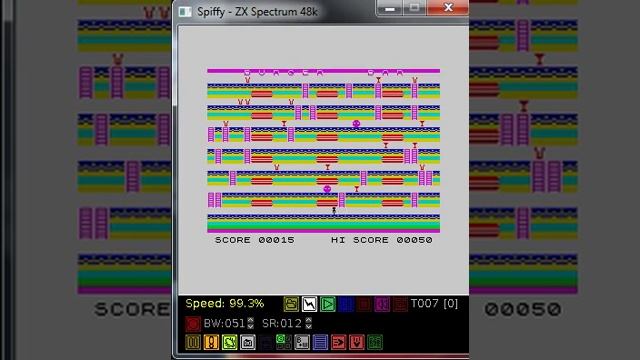Pause emulation with the yellow pause icon
The width and height of the screenshot is (640, 360).
(x=193, y=342)
